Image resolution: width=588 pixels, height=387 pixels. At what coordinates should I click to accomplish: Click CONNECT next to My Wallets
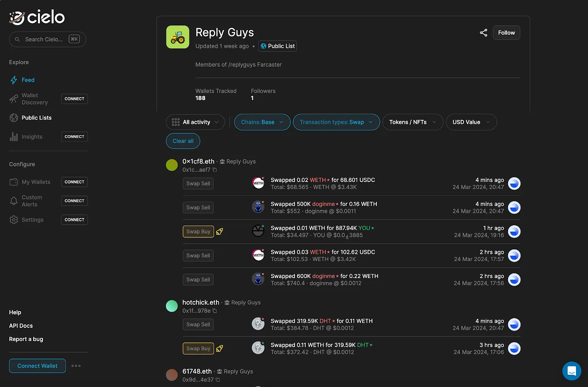[x=74, y=182]
